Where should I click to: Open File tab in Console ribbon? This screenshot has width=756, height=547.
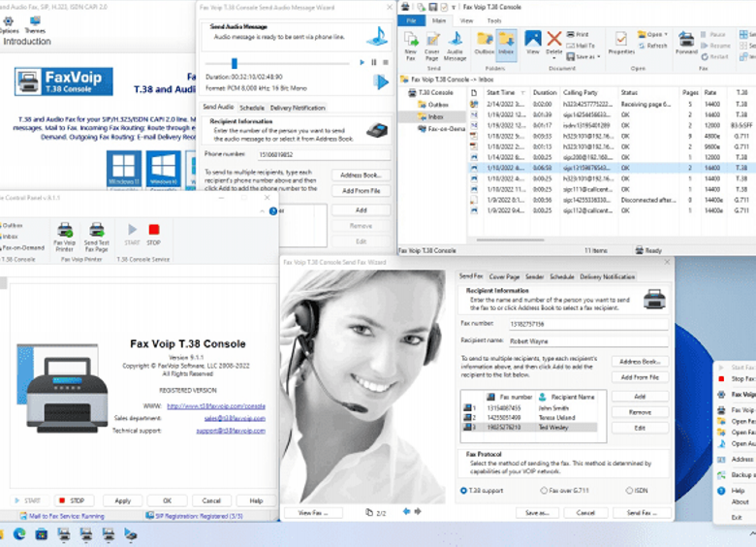coord(411,20)
